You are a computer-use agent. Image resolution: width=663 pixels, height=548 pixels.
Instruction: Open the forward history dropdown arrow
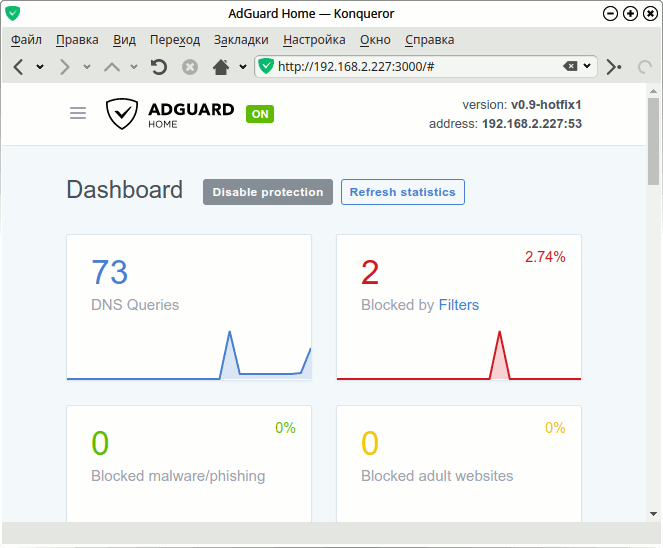pos(87,67)
